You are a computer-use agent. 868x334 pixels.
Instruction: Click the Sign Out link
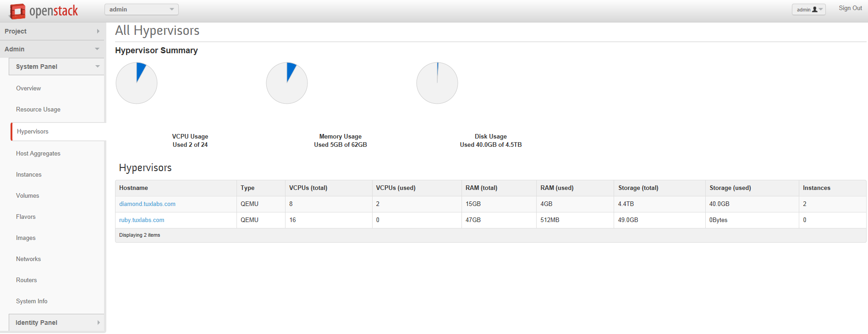click(850, 8)
